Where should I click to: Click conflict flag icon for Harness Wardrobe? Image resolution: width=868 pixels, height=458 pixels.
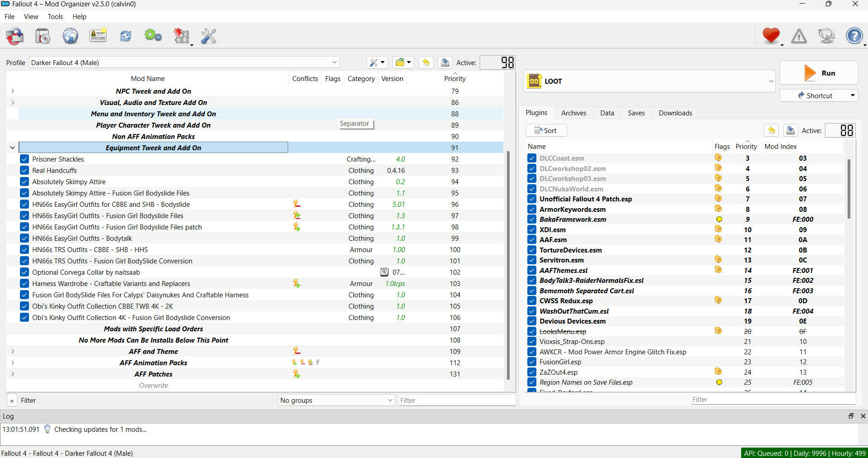(x=296, y=283)
